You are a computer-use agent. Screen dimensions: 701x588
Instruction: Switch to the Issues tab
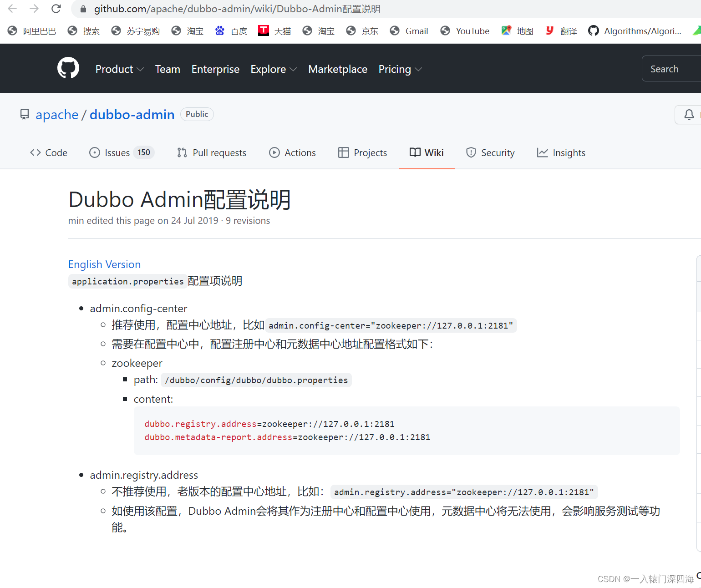coord(122,153)
